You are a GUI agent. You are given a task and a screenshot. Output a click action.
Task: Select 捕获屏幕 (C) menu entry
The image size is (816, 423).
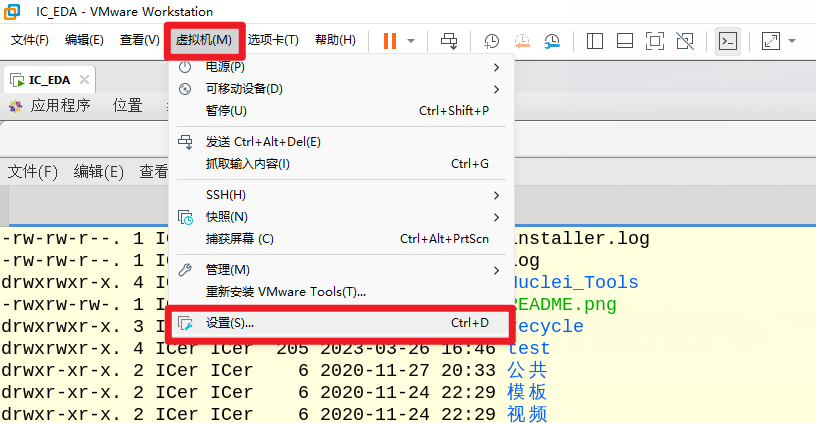[x=341, y=239]
